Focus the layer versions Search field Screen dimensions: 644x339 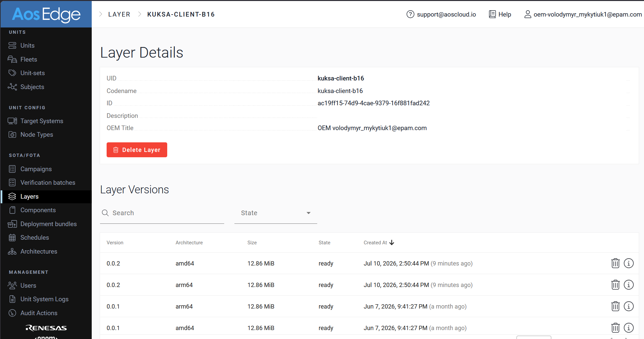point(162,213)
